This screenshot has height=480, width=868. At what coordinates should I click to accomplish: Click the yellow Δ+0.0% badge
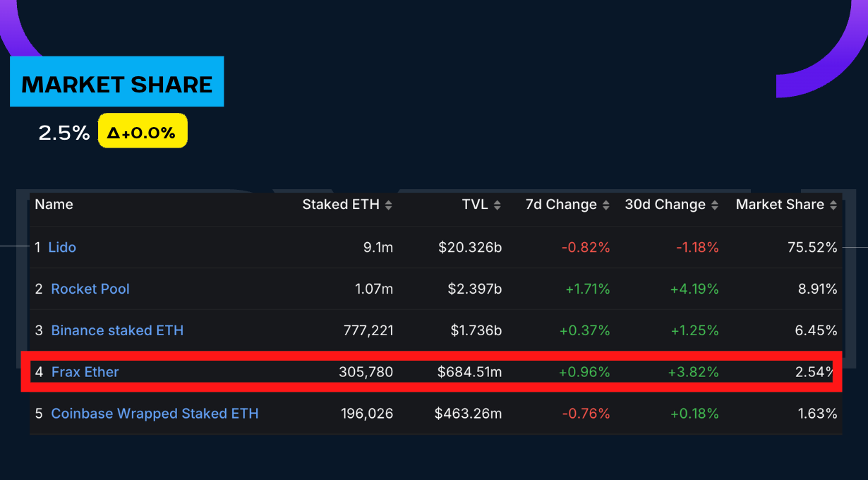point(142,131)
